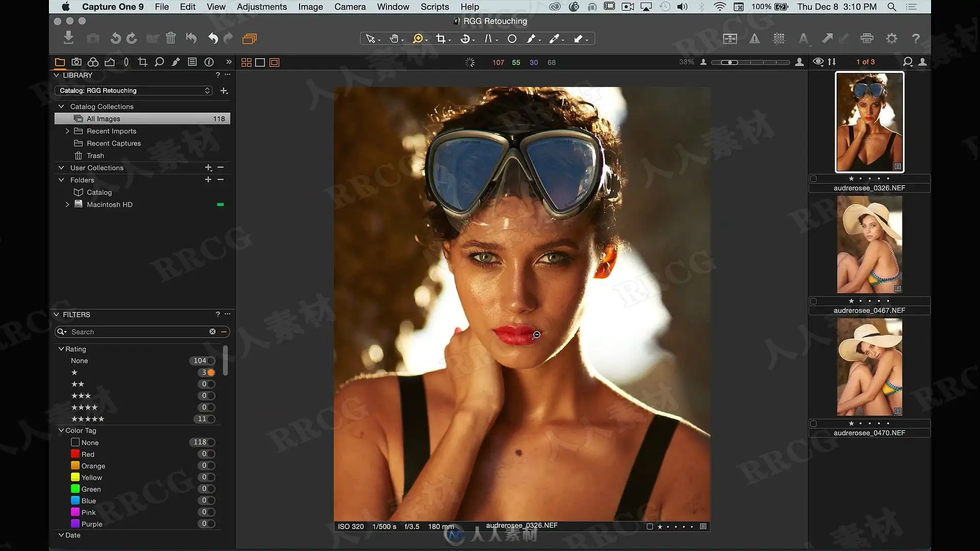Open the Color tool tab
The width and height of the screenshot is (980, 551).
pyautogui.click(x=93, y=62)
